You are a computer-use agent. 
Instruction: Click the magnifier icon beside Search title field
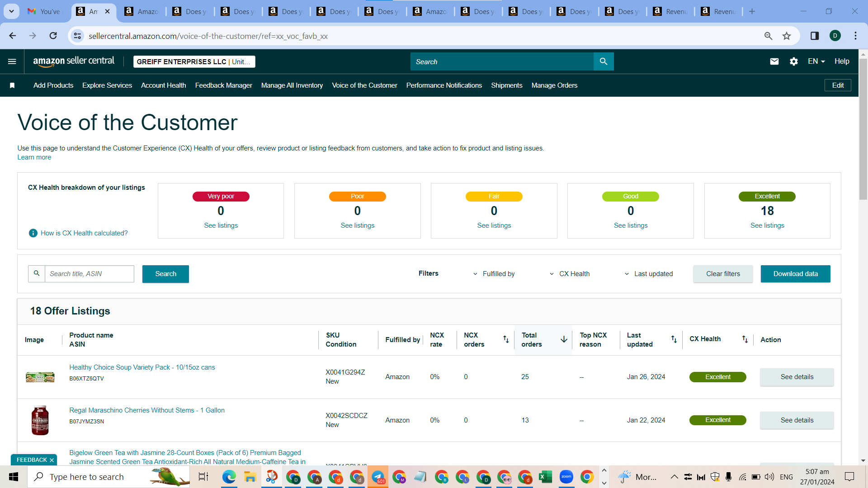click(x=37, y=274)
